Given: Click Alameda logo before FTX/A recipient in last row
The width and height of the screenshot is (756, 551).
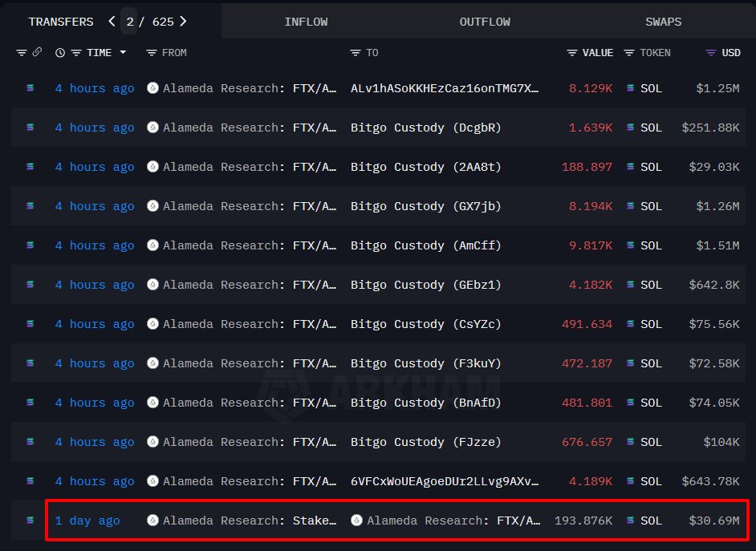Looking at the screenshot, I should (357, 521).
